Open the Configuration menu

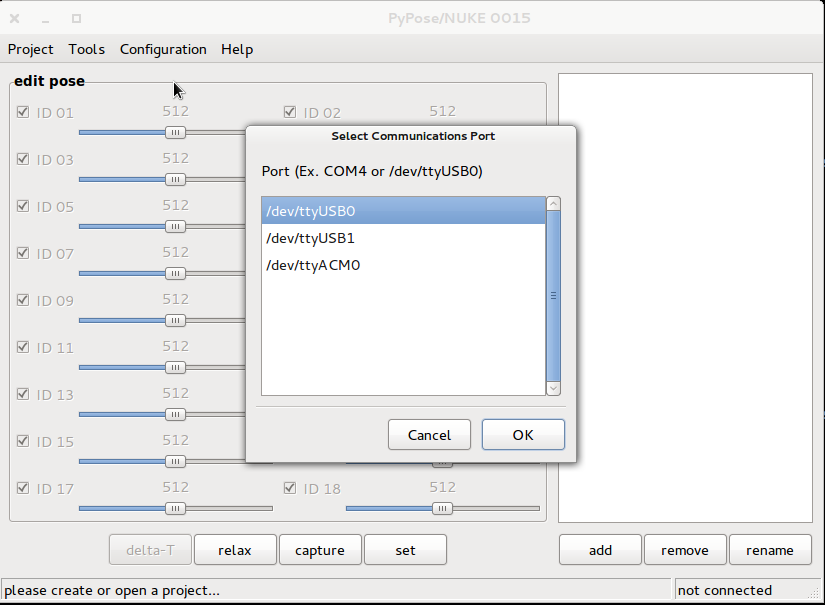[x=163, y=49]
